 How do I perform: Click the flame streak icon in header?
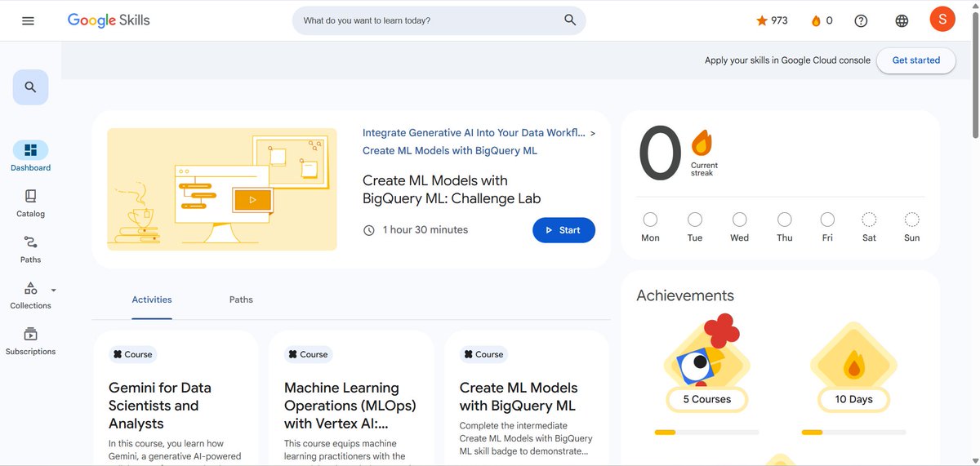click(816, 20)
